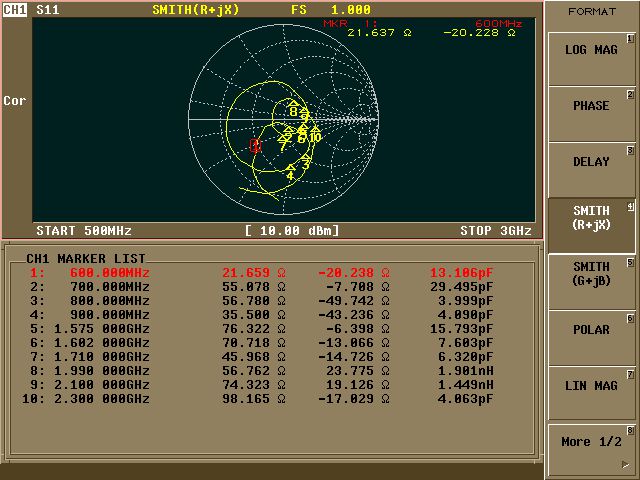This screenshot has width=640, height=480.
Task: Choose the PHASE format softkey
Action: coord(591,115)
